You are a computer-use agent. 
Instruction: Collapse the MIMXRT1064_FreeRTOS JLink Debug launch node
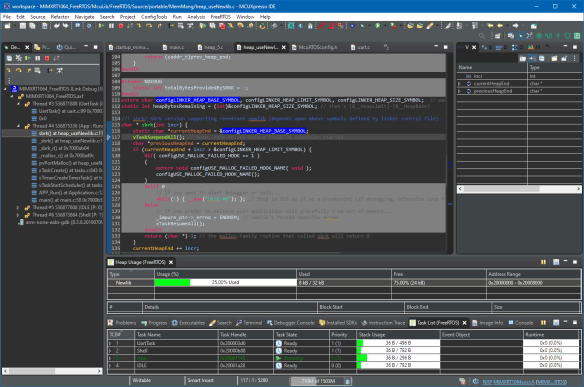[x=5, y=89]
